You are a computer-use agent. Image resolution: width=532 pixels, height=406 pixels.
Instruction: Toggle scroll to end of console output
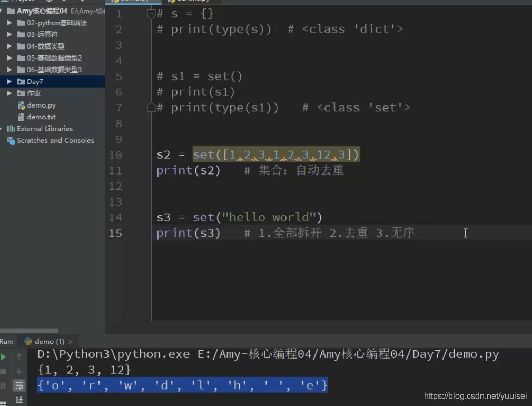coord(19,400)
